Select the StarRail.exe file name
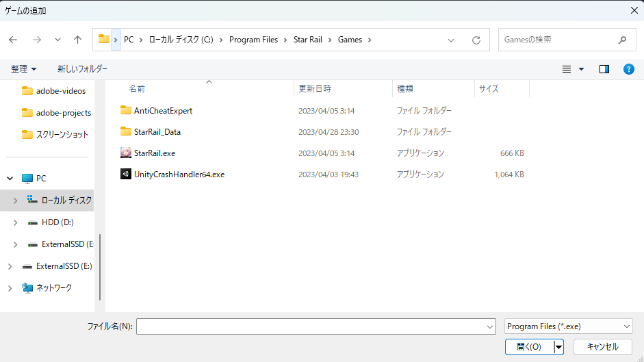 point(155,153)
